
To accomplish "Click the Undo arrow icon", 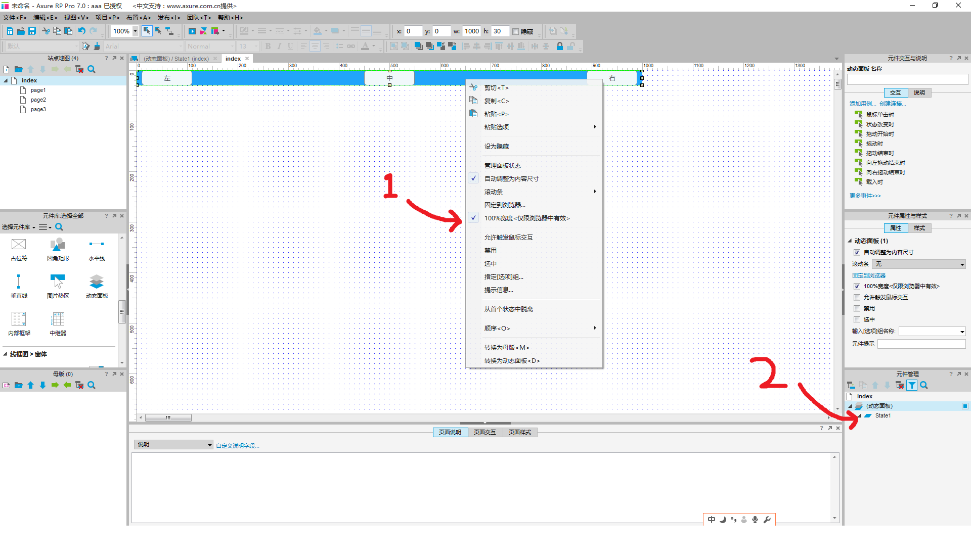I will [x=82, y=31].
